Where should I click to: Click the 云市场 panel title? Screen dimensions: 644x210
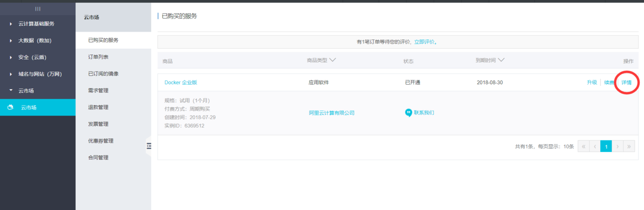point(91,17)
